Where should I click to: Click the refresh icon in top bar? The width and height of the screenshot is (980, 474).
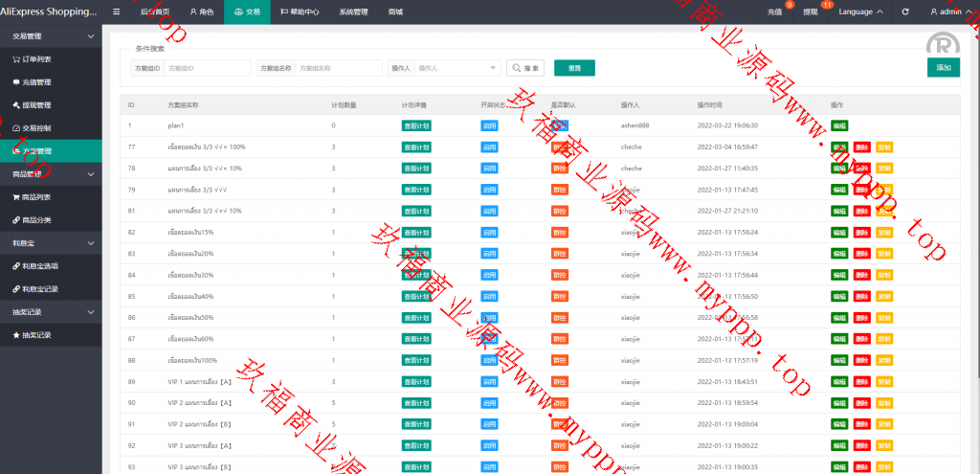905,11
